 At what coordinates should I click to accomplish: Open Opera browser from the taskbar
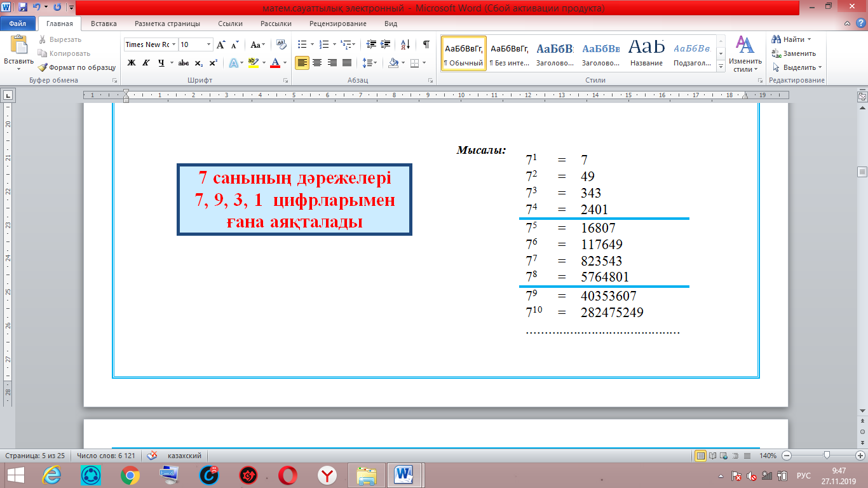287,475
